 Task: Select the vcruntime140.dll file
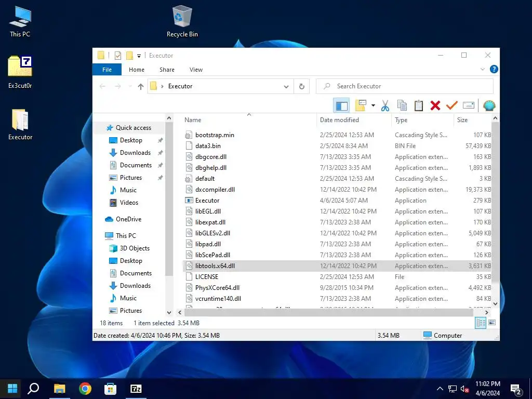[218, 299]
